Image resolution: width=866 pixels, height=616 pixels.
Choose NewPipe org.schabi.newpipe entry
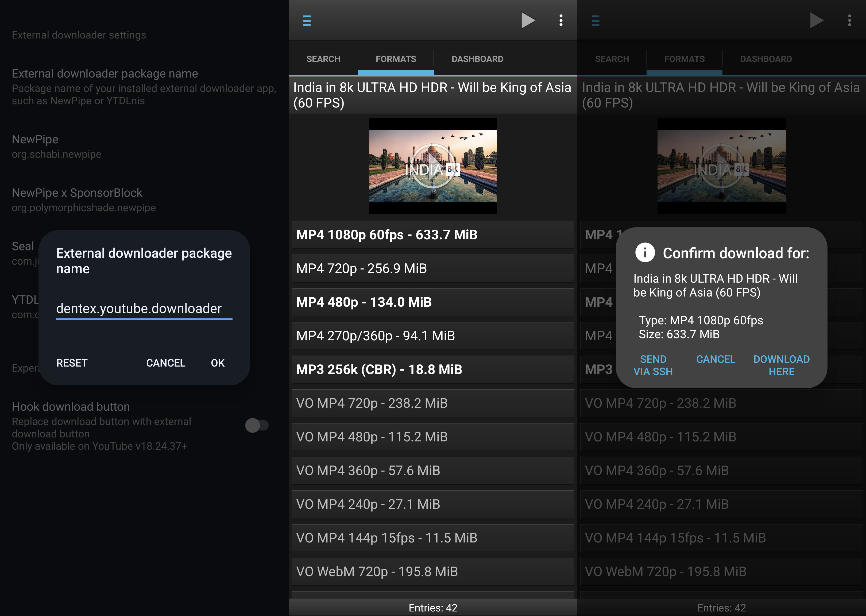pos(144,147)
